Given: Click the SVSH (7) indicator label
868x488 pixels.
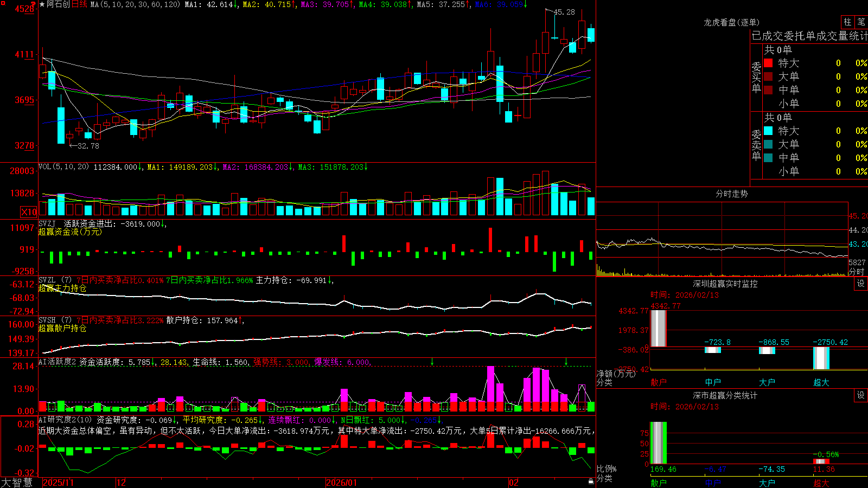Looking at the screenshot, I should (x=55, y=320).
